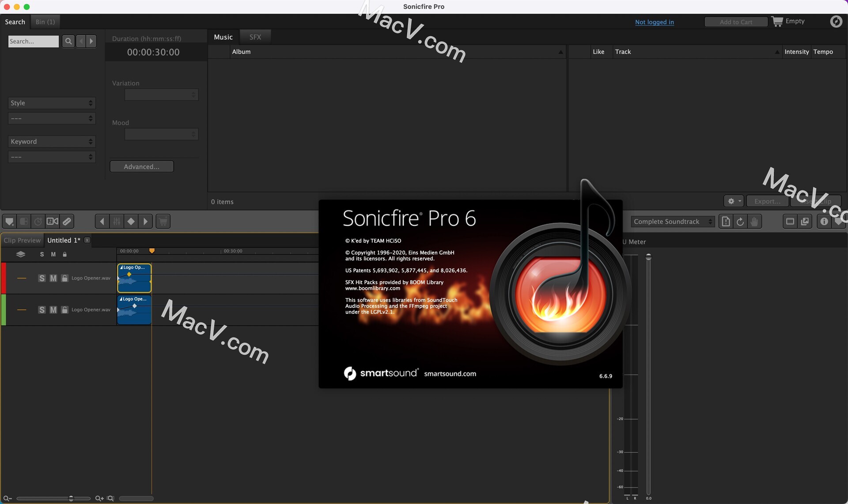
Task: Solo the second Logo Opener.wav track
Action: tap(42, 310)
